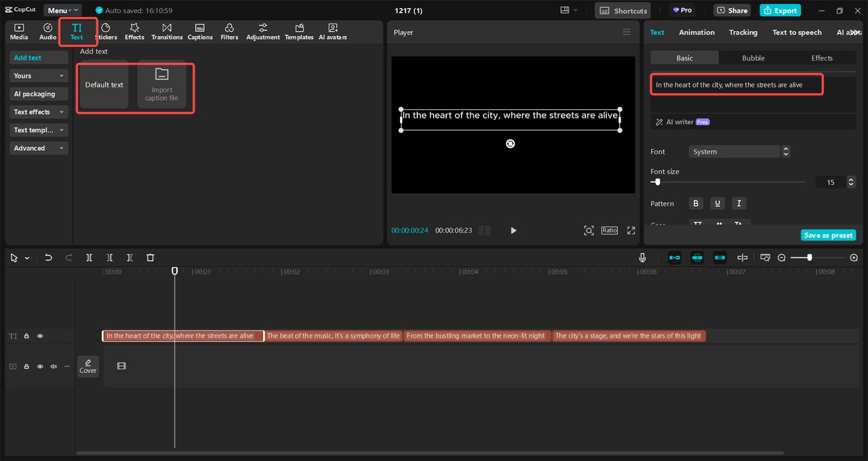Delete the selected clip with trash icon
Image resolution: width=868 pixels, height=461 pixels.
click(x=151, y=258)
